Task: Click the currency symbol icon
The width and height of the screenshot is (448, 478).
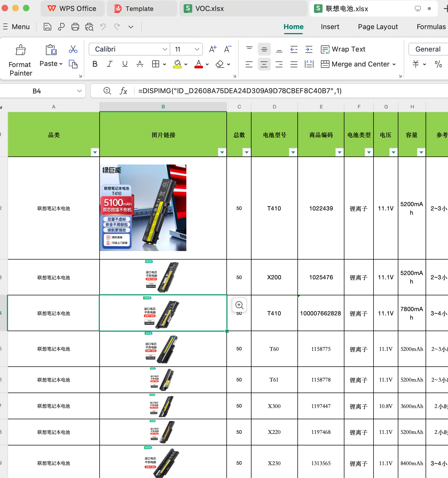Action: pos(416,64)
